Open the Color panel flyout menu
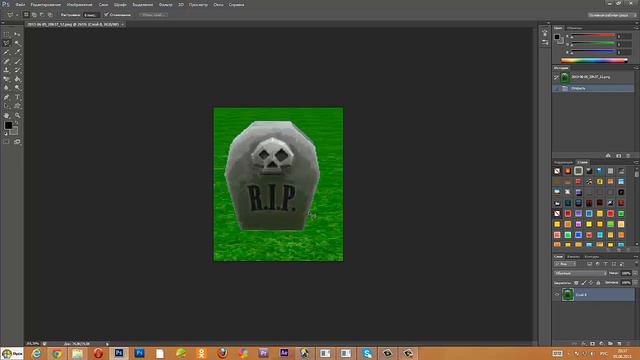This screenshot has width=640, height=360. click(636, 28)
